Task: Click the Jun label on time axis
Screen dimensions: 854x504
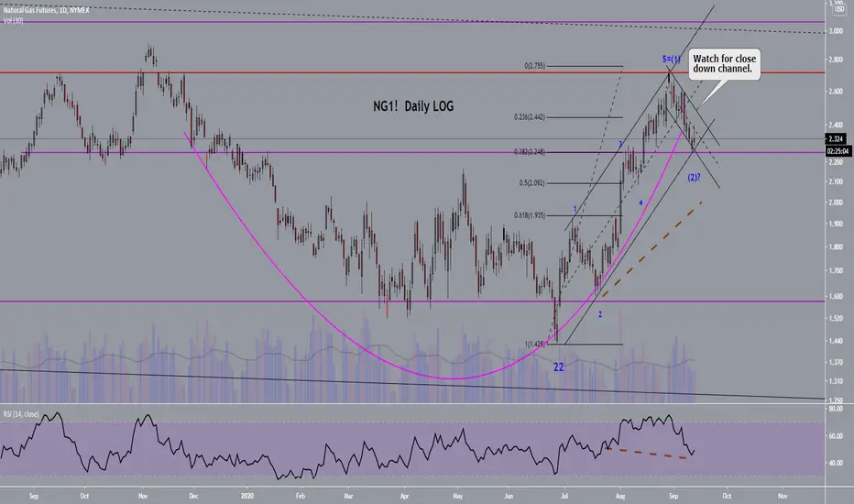Action: pos(509,496)
